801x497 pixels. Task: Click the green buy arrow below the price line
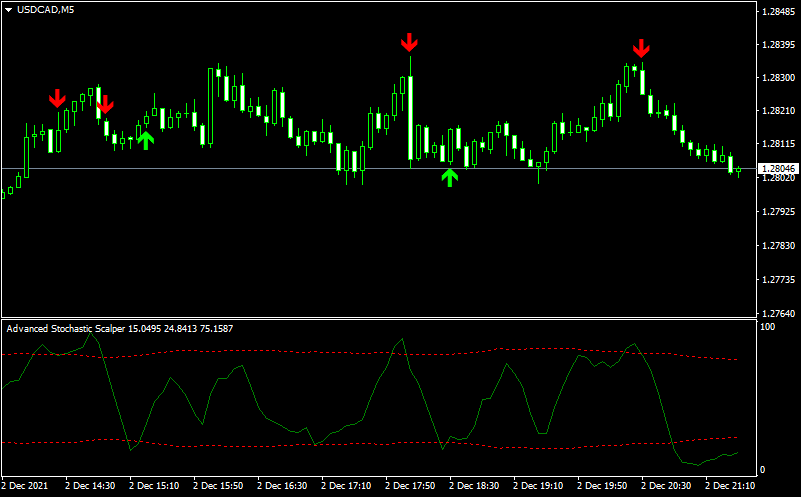pyautogui.click(x=450, y=177)
